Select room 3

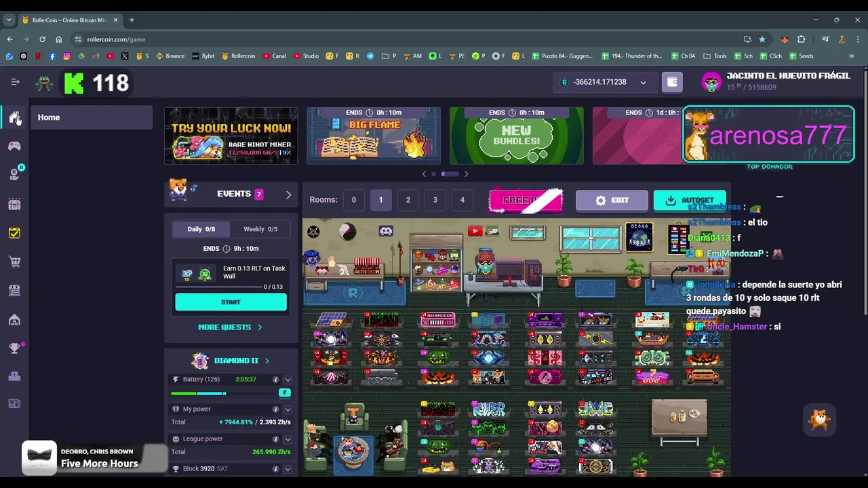coord(435,200)
